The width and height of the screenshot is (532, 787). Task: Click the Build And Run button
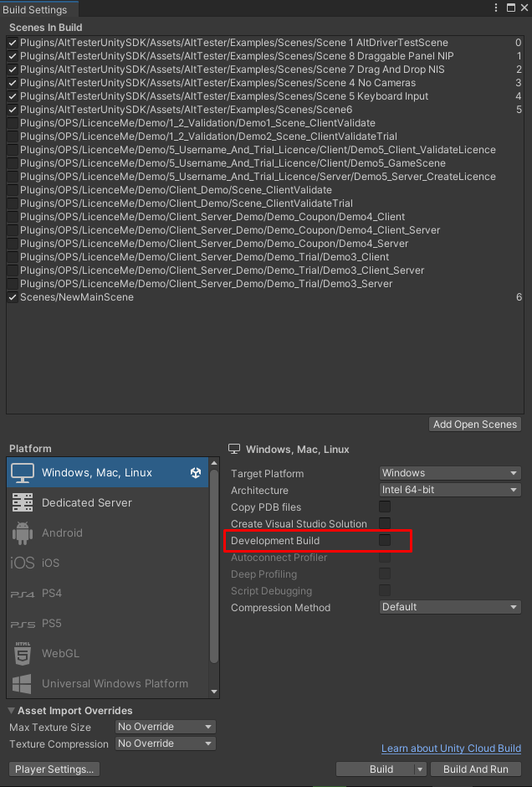(475, 769)
